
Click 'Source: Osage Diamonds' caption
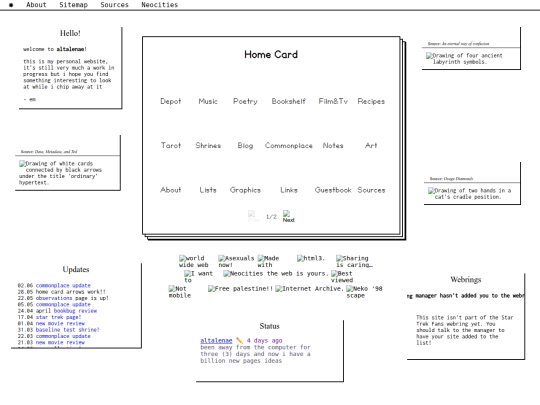click(451, 179)
